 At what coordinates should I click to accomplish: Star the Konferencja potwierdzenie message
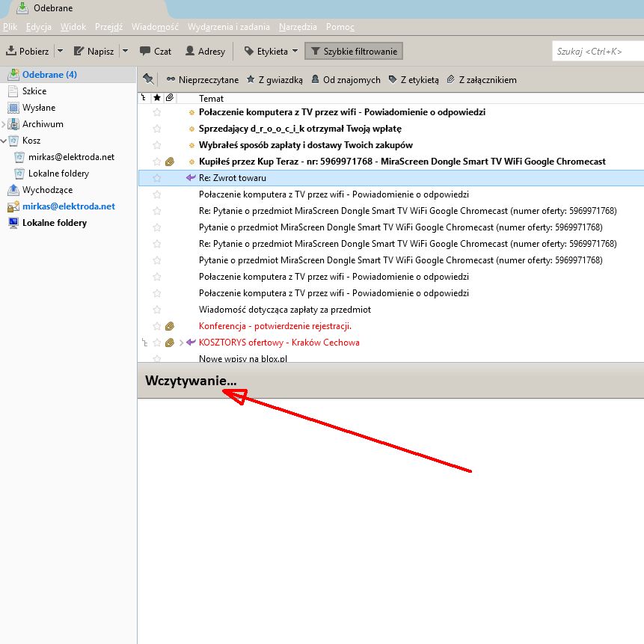(157, 325)
